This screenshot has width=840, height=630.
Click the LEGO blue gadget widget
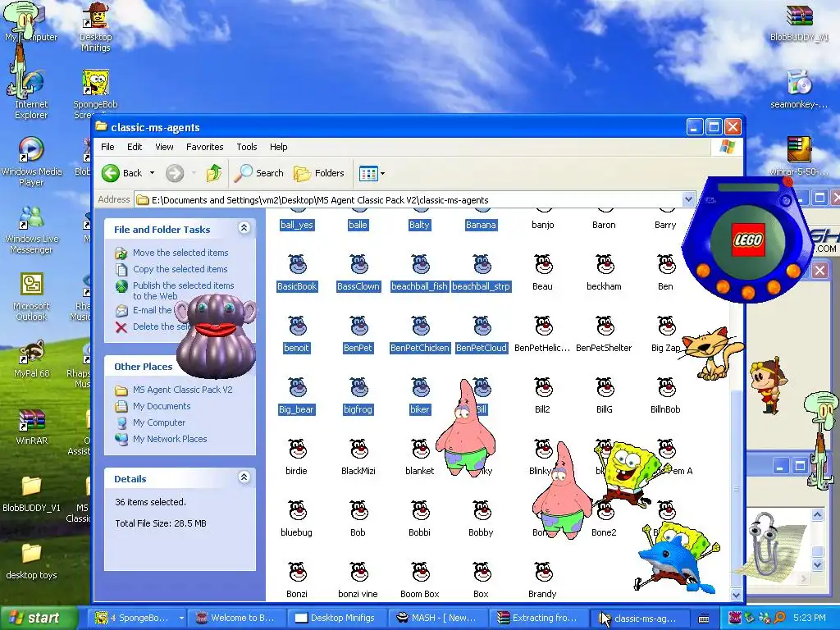coord(748,239)
